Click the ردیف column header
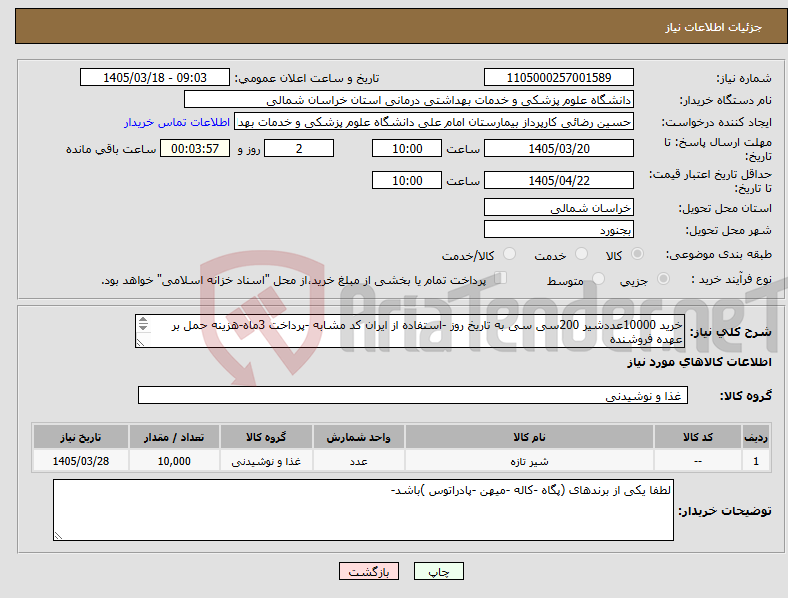 [755, 437]
